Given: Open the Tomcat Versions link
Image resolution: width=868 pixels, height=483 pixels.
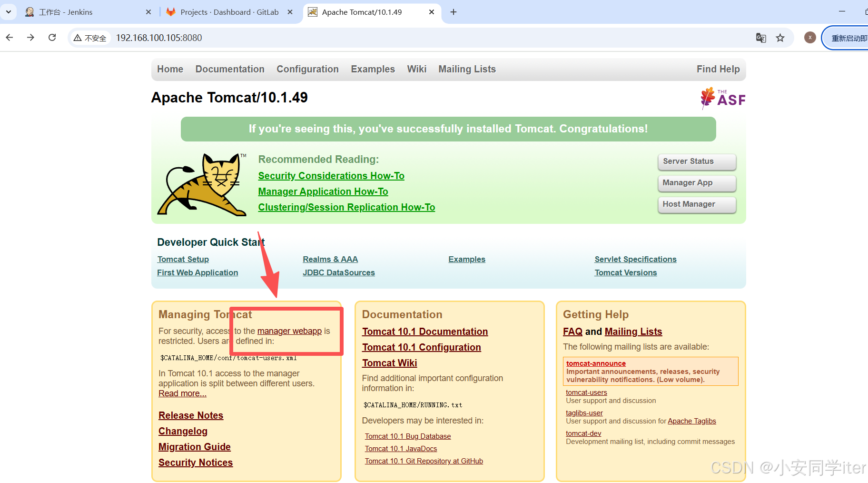Looking at the screenshot, I should (x=626, y=272).
